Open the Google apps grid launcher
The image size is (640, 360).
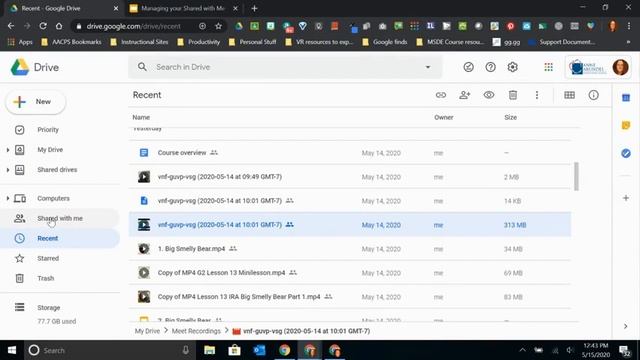[549, 67]
